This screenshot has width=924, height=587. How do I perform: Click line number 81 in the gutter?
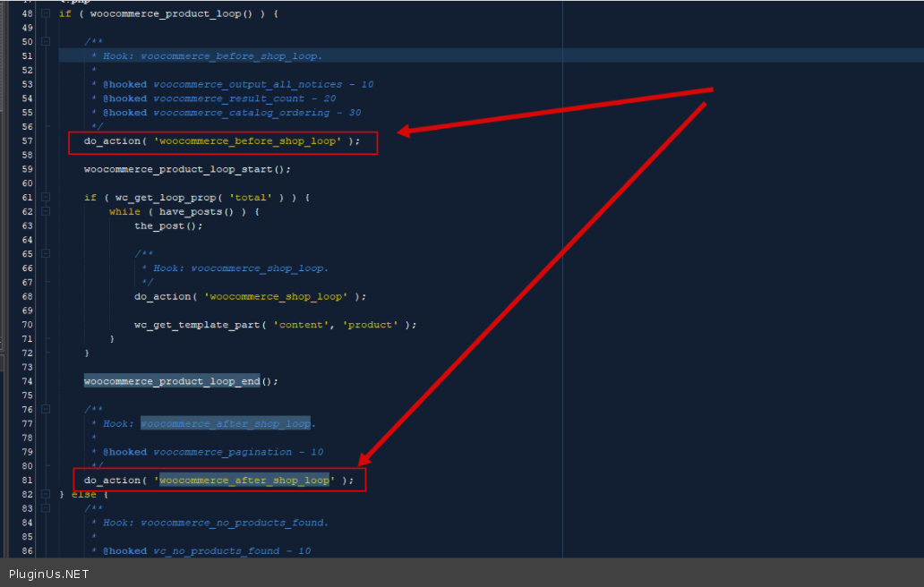(x=26, y=481)
